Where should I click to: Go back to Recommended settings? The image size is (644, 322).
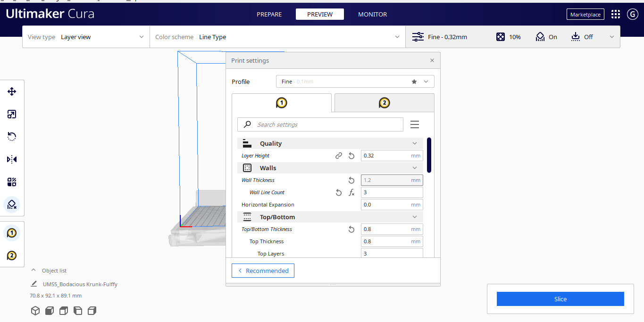(263, 271)
